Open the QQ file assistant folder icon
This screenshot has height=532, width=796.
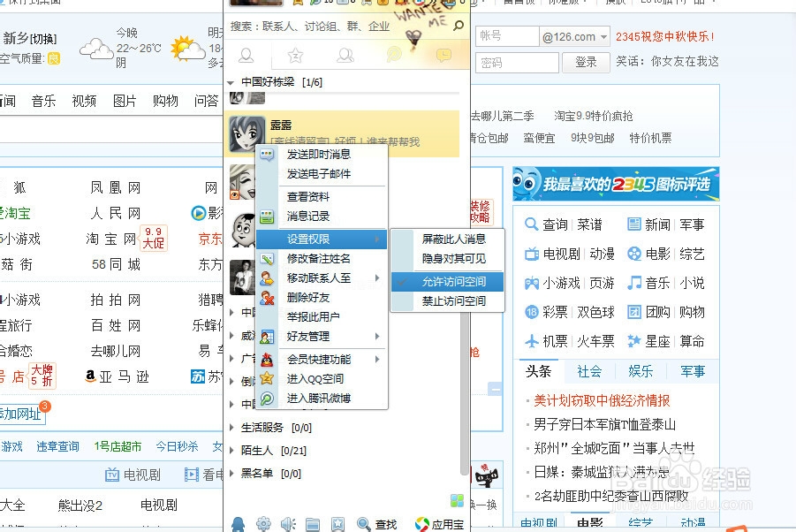(x=313, y=524)
